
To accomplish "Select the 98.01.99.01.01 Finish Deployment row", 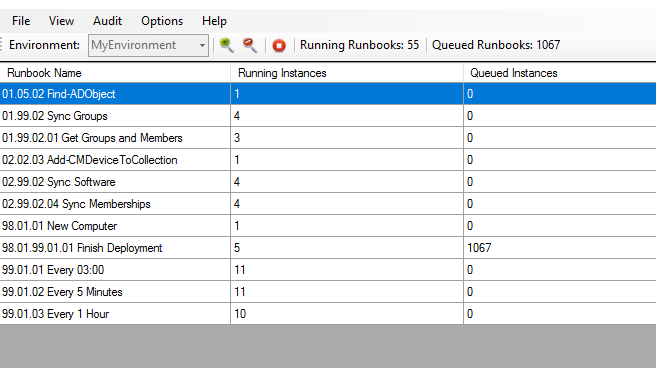I will pyautogui.click(x=328, y=248).
